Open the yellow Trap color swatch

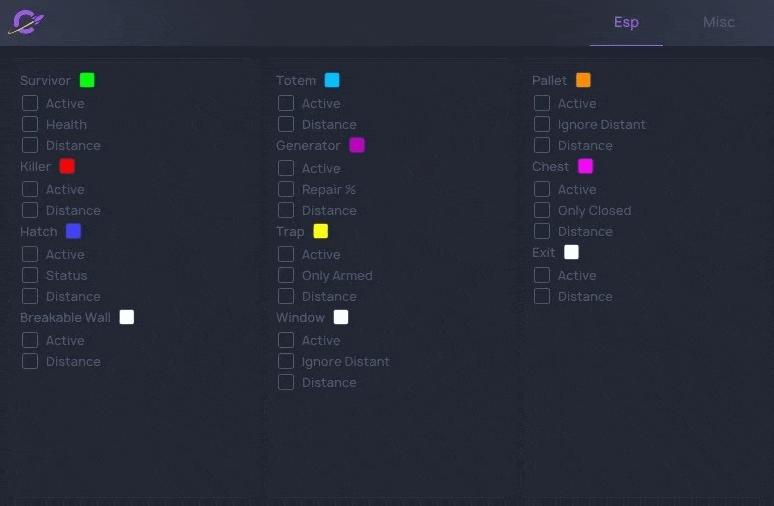pyautogui.click(x=321, y=231)
